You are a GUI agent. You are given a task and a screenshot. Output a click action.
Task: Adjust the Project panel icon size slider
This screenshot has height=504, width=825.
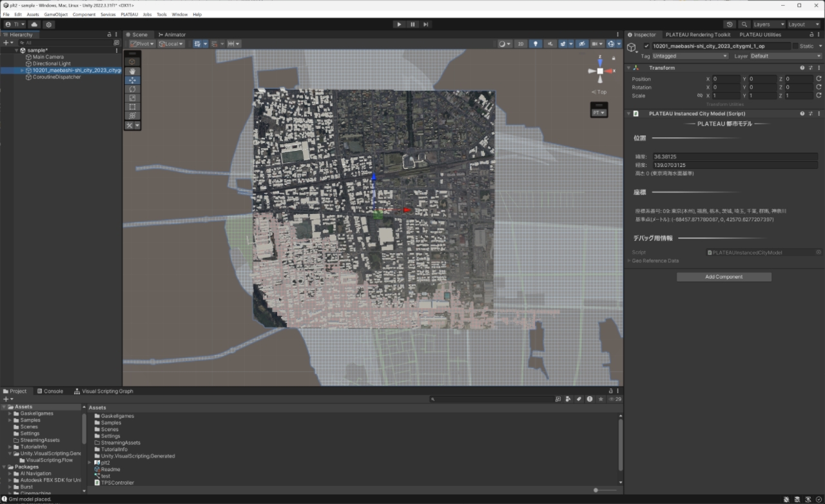click(x=596, y=490)
